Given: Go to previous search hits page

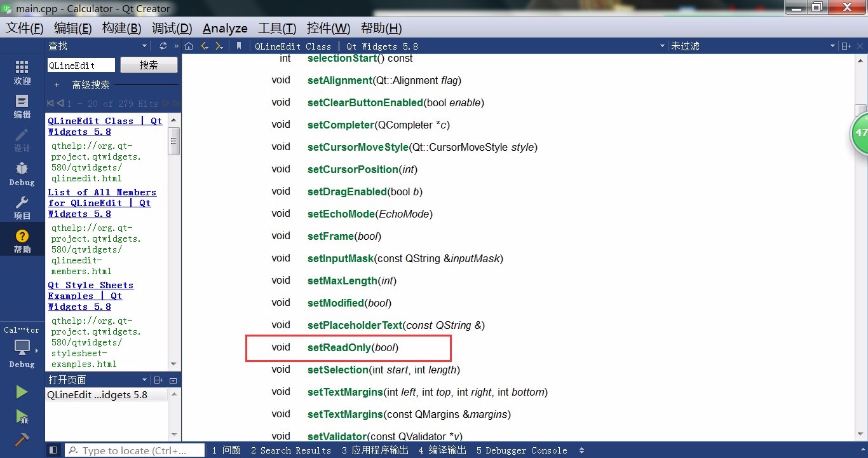Looking at the screenshot, I should pos(60,103).
